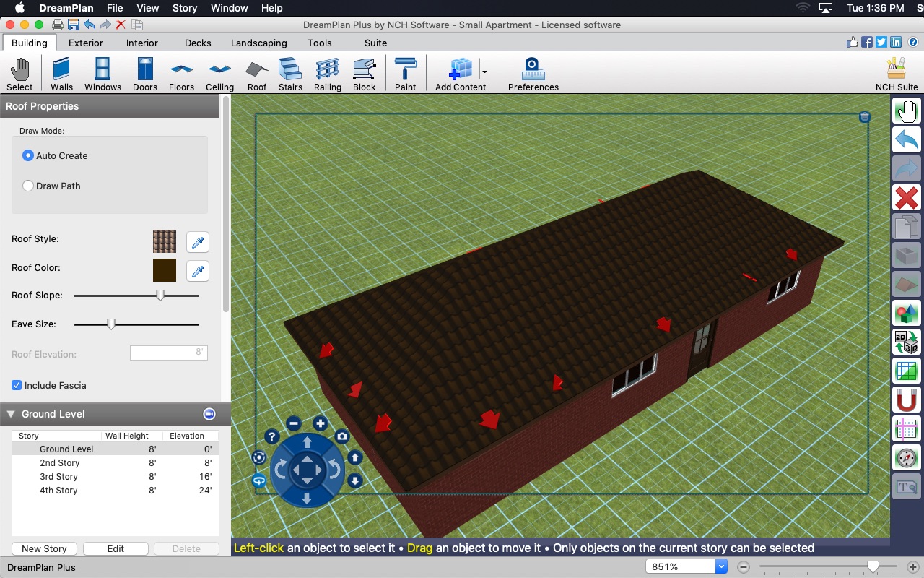The width and height of the screenshot is (924, 578).
Task: Toggle the Include Fascia checkbox
Action: point(17,385)
